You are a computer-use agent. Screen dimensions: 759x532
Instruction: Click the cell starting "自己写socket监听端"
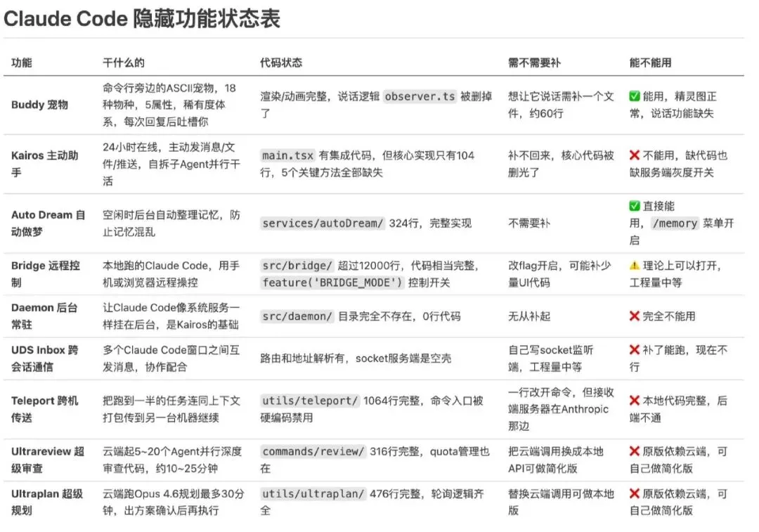[x=550, y=358]
